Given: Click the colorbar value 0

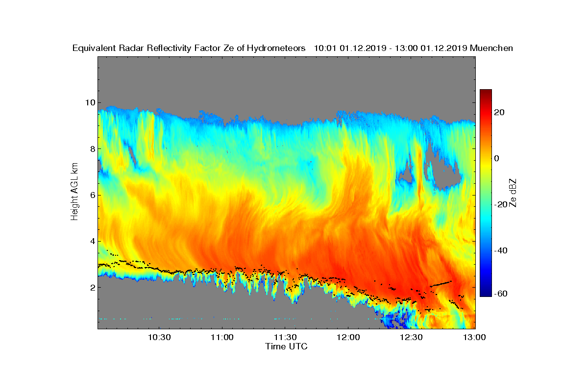Looking at the screenshot, I should coord(497,158).
